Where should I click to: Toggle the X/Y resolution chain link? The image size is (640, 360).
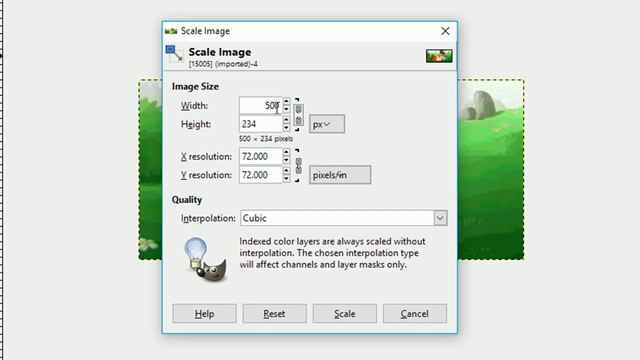tap(298, 165)
